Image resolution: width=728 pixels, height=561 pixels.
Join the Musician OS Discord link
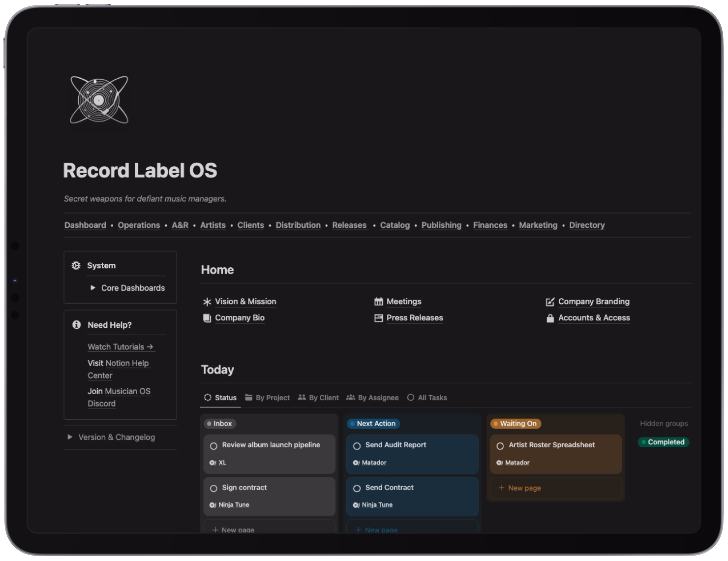coord(119,397)
